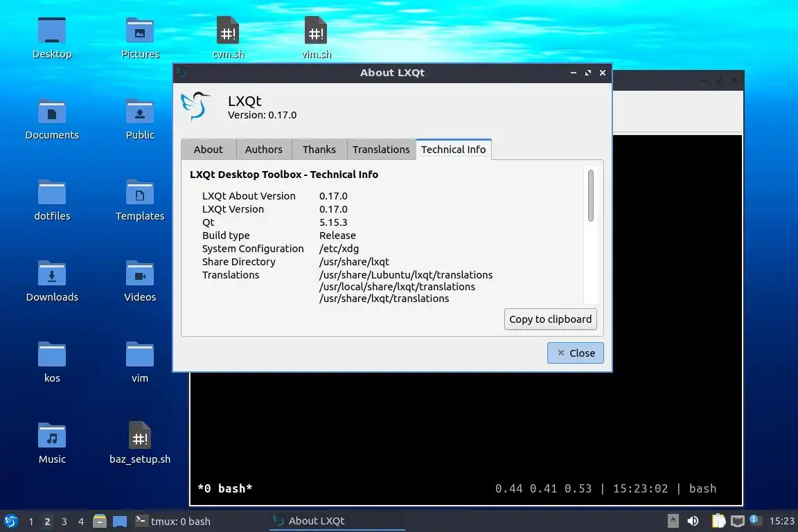The width and height of the screenshot is (798, 532).
Task: Open the Documents folder icon
Action: click(x=52, y=120)
